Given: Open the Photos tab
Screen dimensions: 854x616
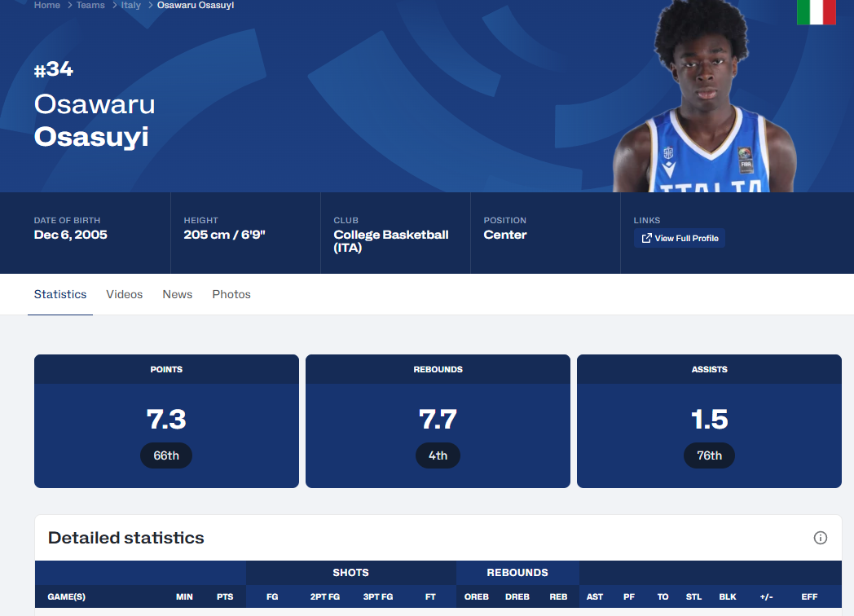Looking at the screenshot, I should pyautogui.click(x=231, y=294).
